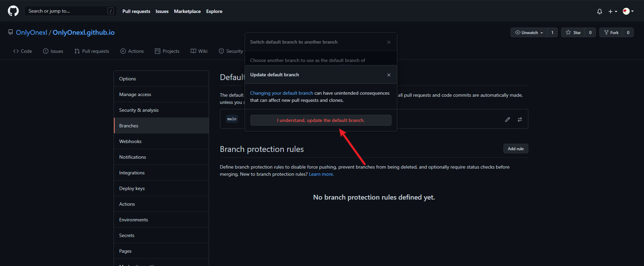View the forks count next to Fork

(x=628, y=32)
